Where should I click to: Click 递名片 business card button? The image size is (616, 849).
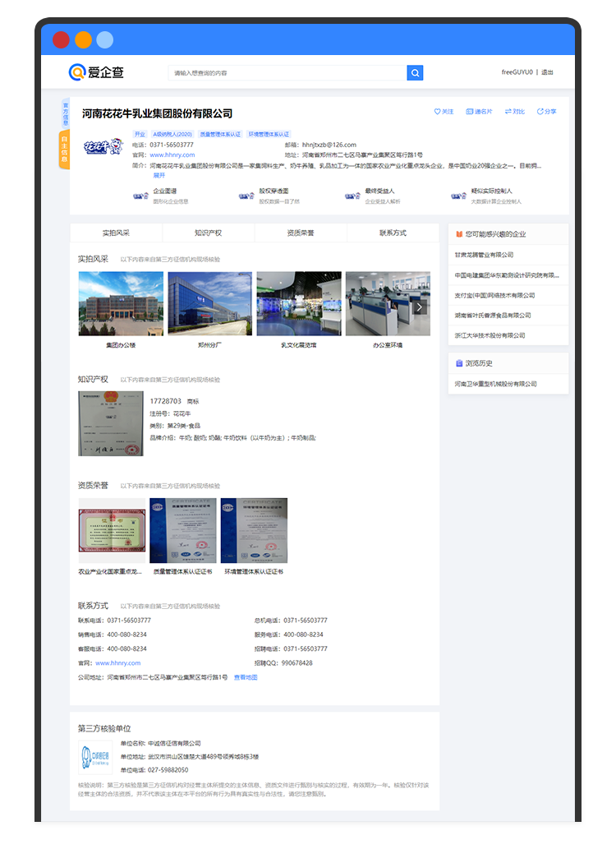point(479,112)
